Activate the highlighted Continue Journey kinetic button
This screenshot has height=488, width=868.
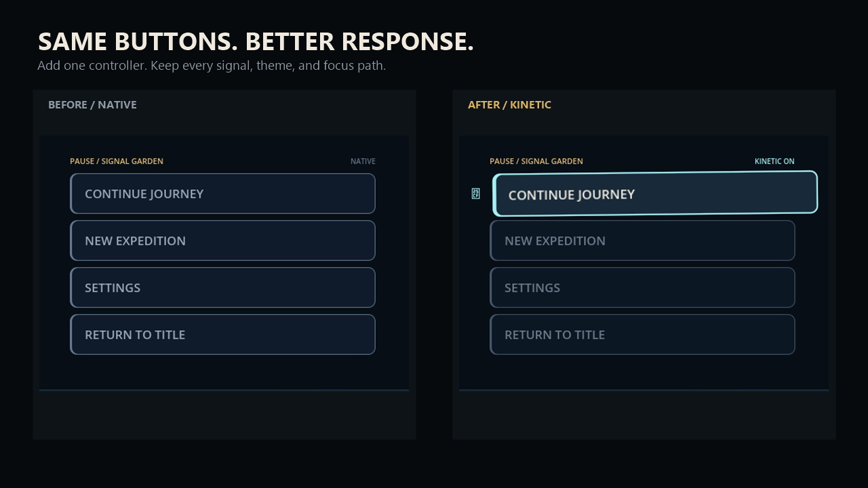point(655,194)
